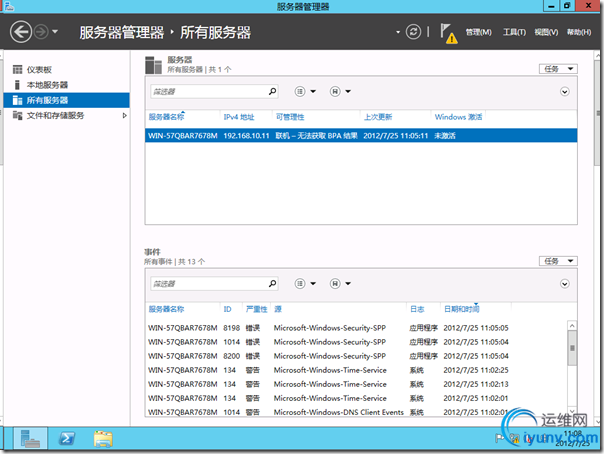Open the view-options dropdown arrow beside refresh
Image resolution: width=604 pixels, height=454 pixels.
[398, 32]
